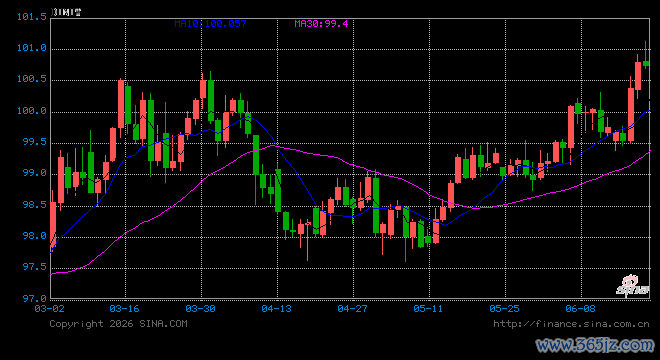The image size is (660, 360).
Task: Click the 98.0 price axis label
Action: [35, 236]
